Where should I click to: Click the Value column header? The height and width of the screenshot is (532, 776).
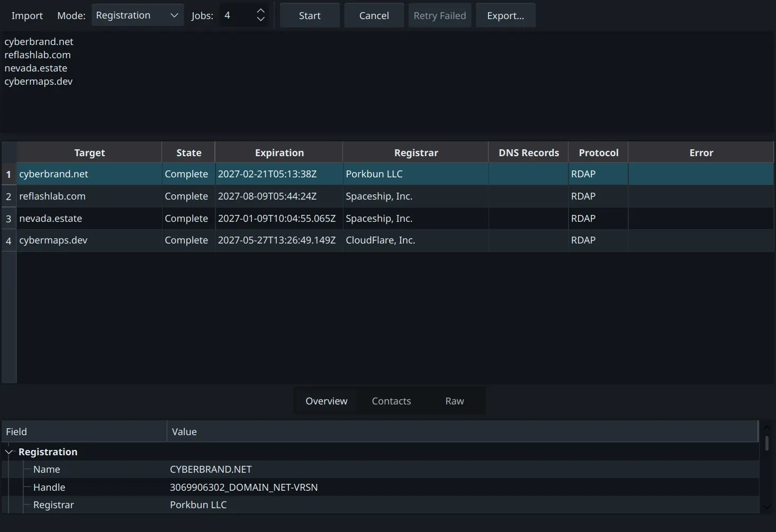pyautogui.click(x=463, y=431)
